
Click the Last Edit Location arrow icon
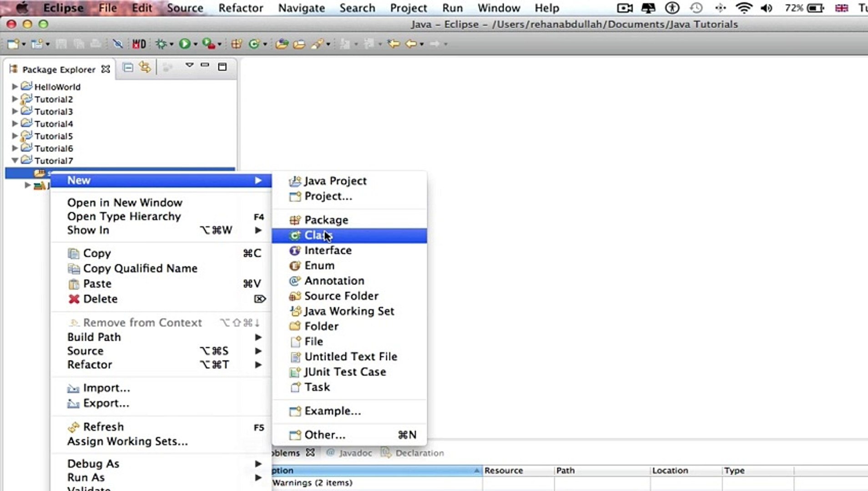coord(394,44)
